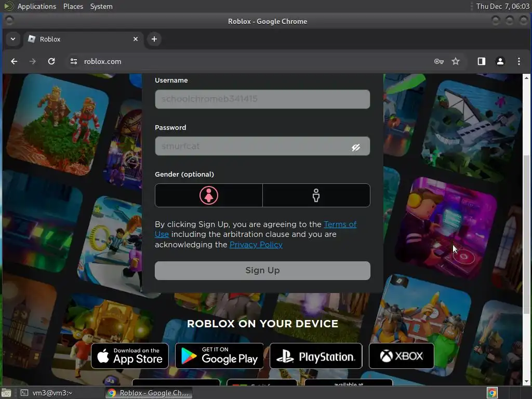Image resolution: width=532 pixels, height=399 pixels.
Task: Open the Xbox store badge
Action: click(402, 356)
